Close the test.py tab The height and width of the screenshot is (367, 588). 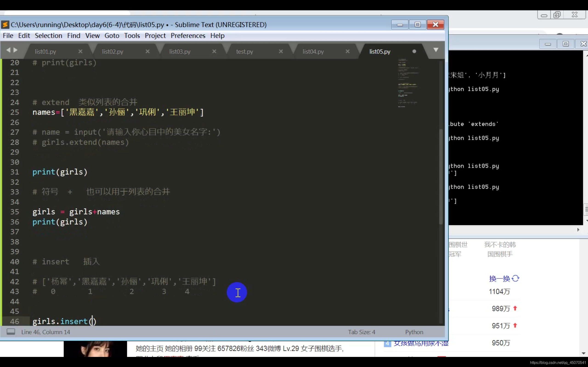[281, 51]
